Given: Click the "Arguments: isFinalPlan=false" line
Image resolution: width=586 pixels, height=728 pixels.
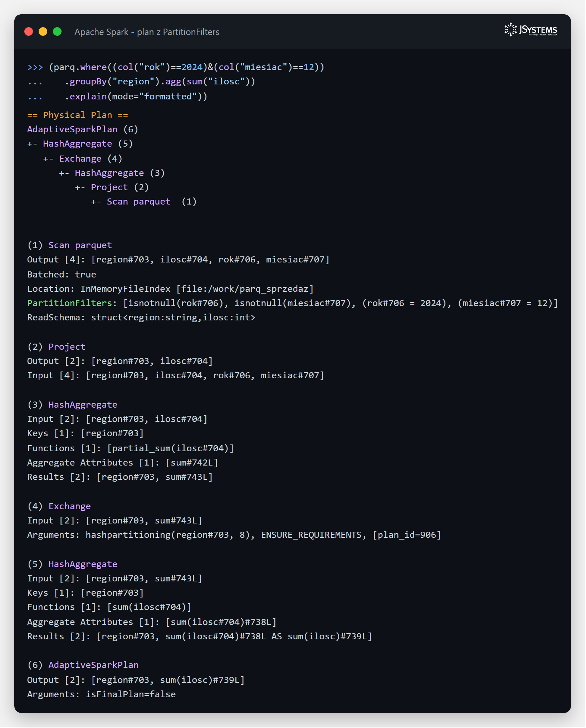Looking at the screenshot, I should pos(101,694).
